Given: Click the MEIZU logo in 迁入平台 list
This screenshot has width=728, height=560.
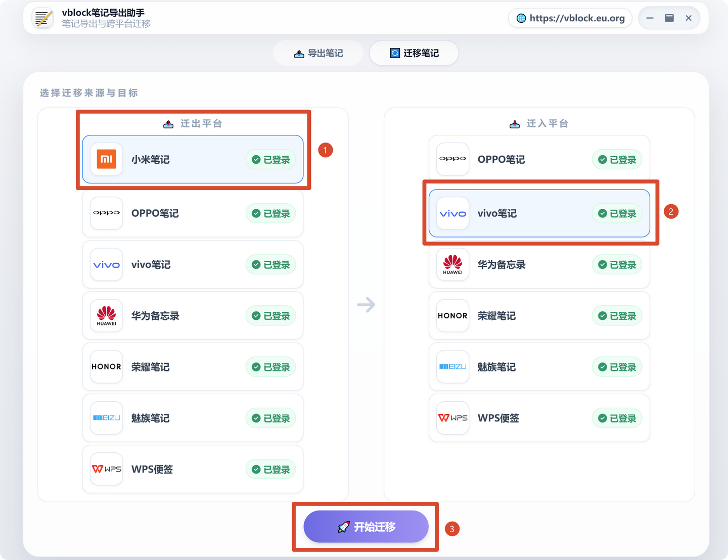Looking at the screenshot, I should coord(452,366).
